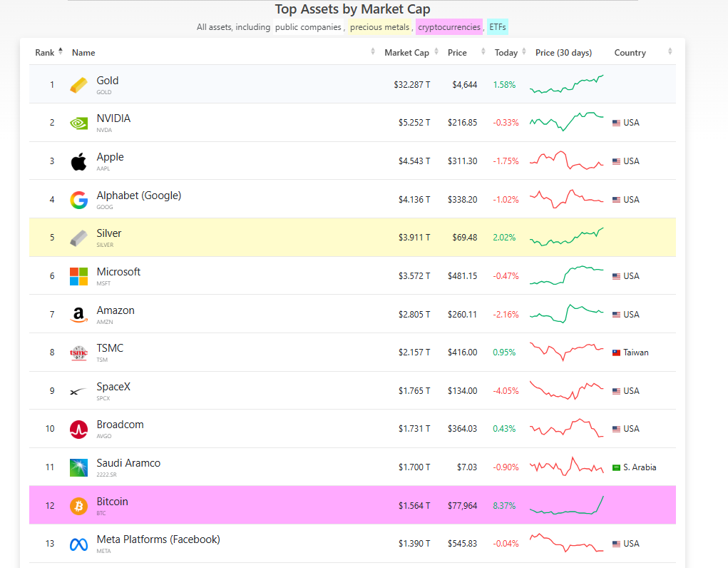This screenshot has height=568, width=728.
Task: Click the Meta Platforms logo icon
Action: 78,544
